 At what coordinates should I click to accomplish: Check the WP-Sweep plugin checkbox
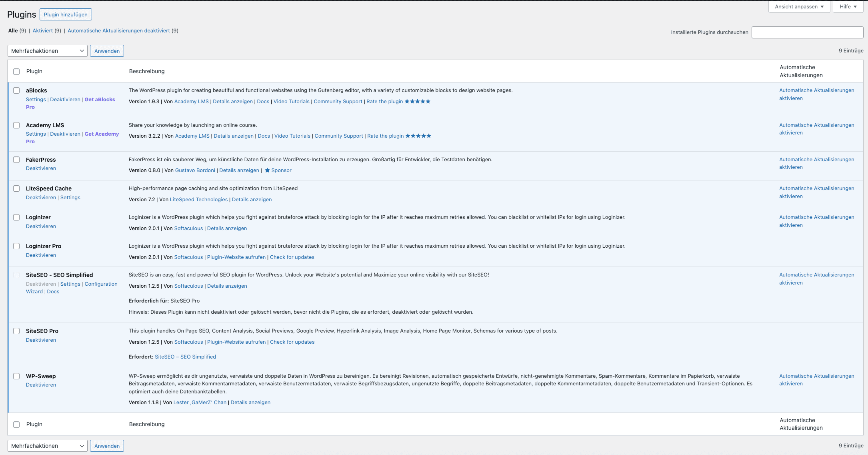(16, 376)
